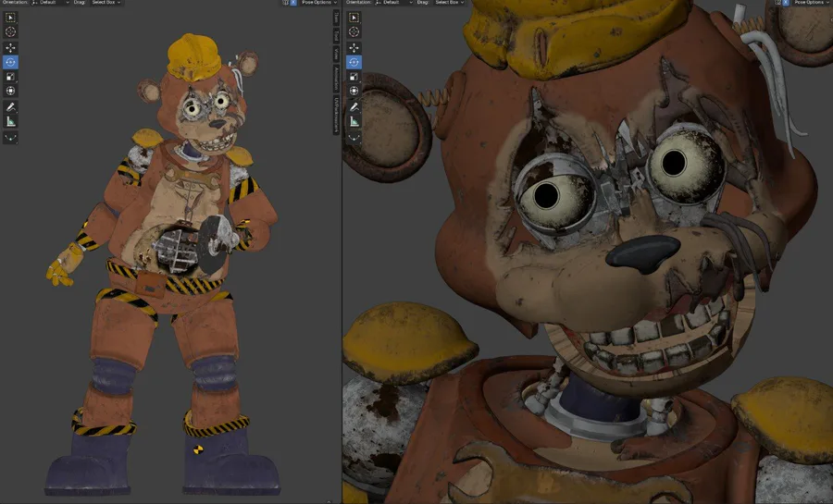Choose the Move tool in right viewport
833x504 pixels.
(x=354, y=48)
